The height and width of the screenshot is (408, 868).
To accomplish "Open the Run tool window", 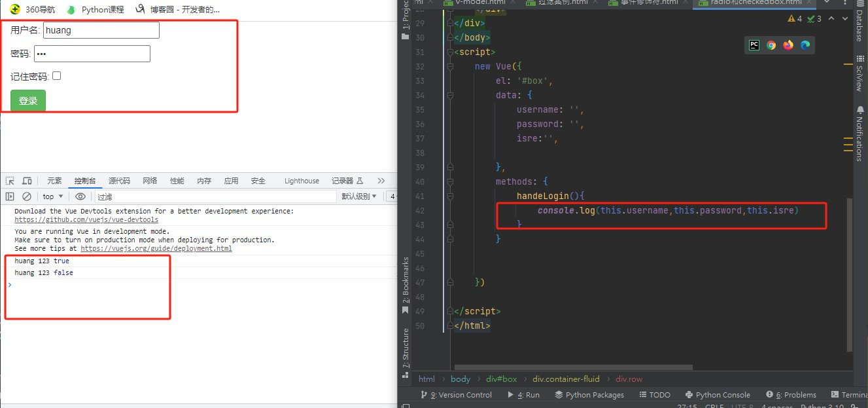I will 523,395.
